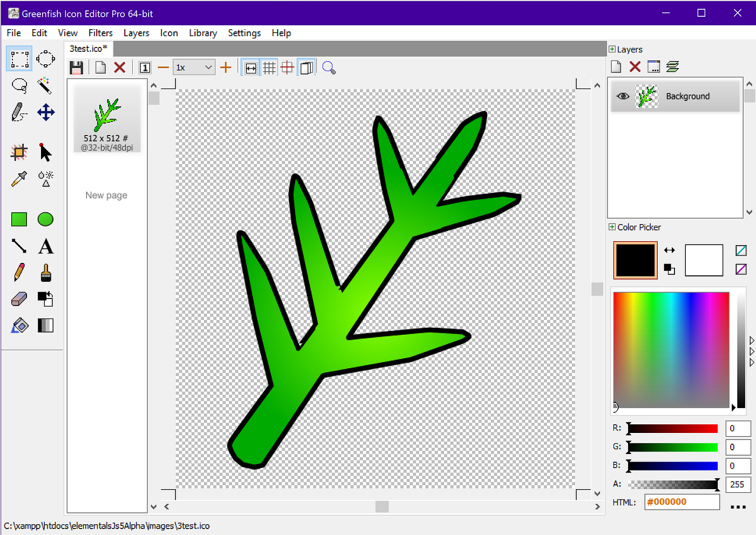Select the inverted color swatch
This screenshot has height=535, width=756.
(741, 269)
